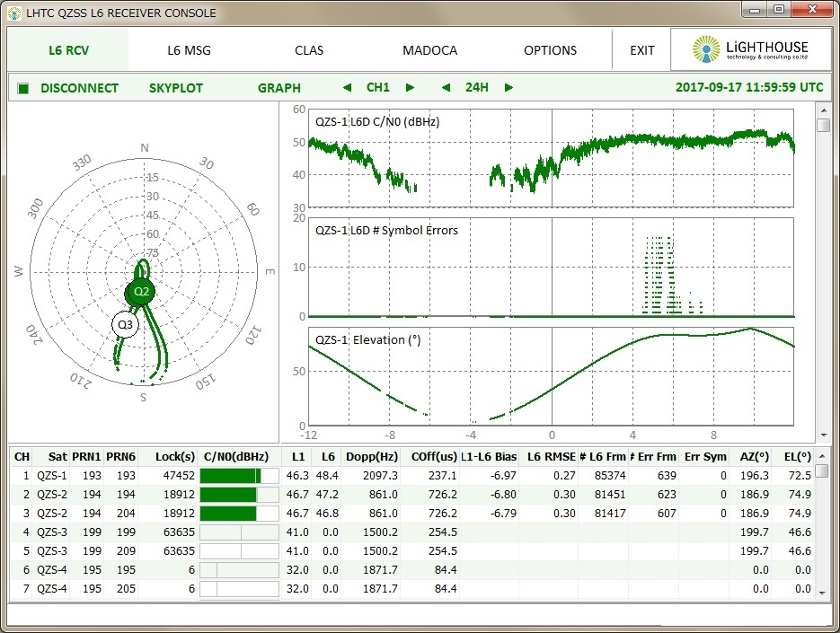
Task: Click the app icon in title bar
Action: pos(13,12)
